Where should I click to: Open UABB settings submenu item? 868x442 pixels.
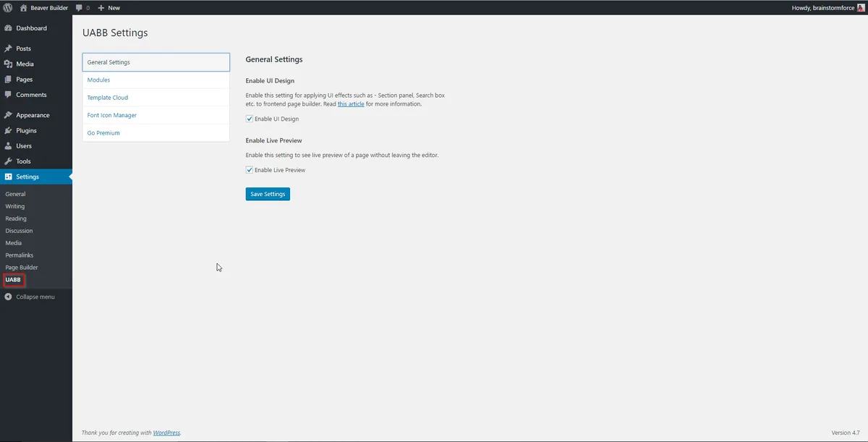[x=13, y=279]
